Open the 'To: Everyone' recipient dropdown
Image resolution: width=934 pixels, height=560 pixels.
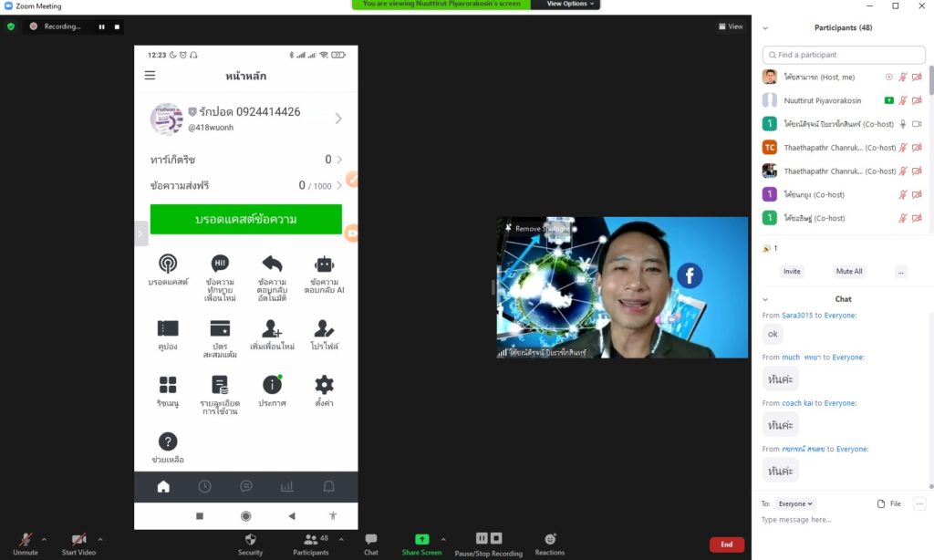tap(796, 503)
